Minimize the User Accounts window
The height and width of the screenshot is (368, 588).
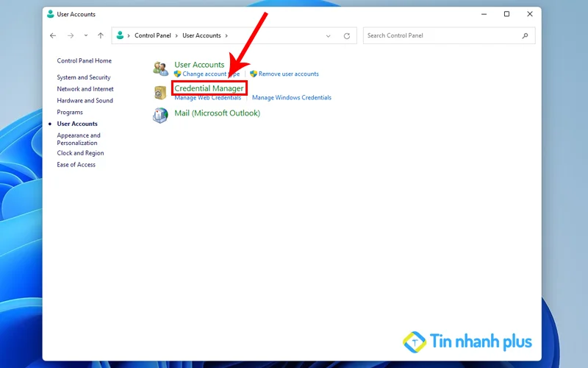[x=484, y=14]
